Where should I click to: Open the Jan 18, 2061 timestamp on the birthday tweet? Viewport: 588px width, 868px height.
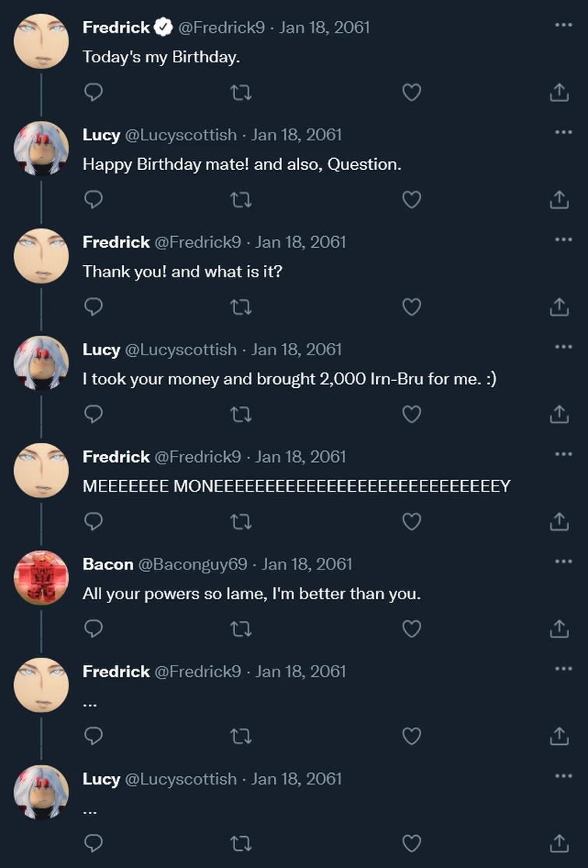(323, 26)
